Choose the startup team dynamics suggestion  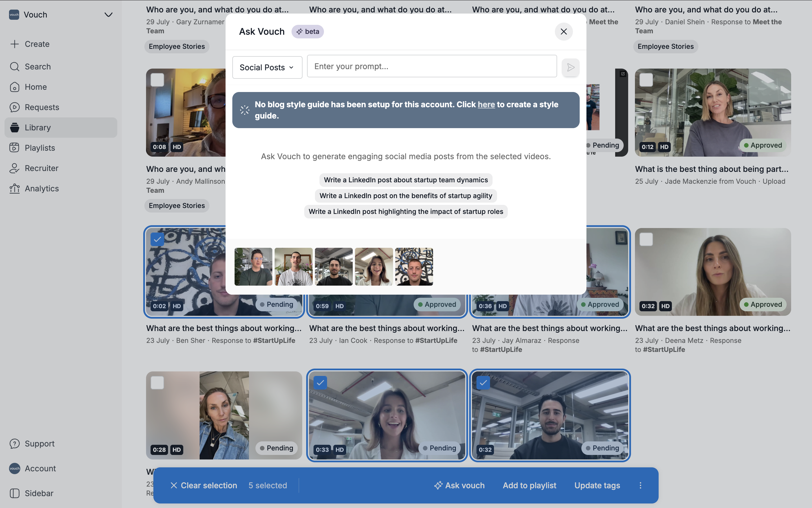406,180
